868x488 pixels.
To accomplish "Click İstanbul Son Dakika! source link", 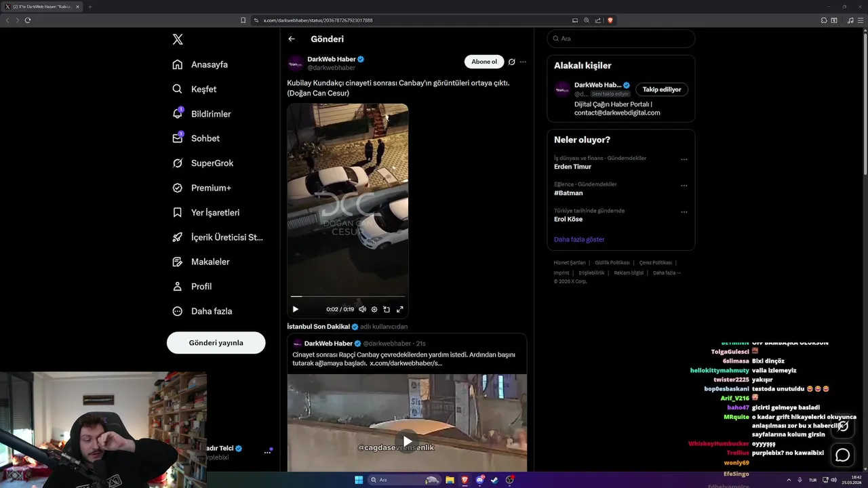I will coord(318,327).
